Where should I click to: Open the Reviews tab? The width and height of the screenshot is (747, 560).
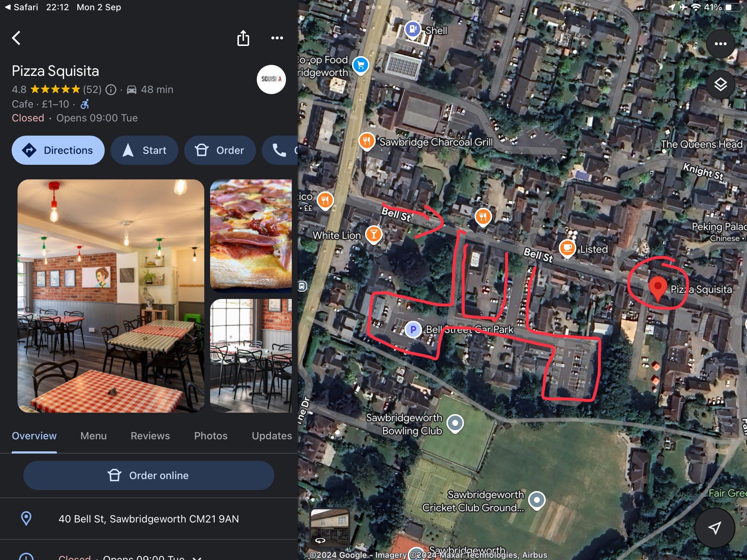pos(150,436)
